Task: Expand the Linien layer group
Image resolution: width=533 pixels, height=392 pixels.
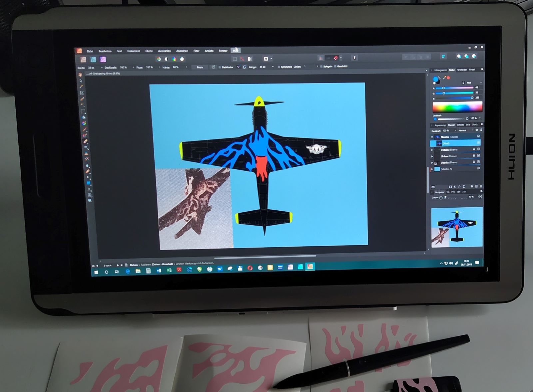Action: [432, 156]
